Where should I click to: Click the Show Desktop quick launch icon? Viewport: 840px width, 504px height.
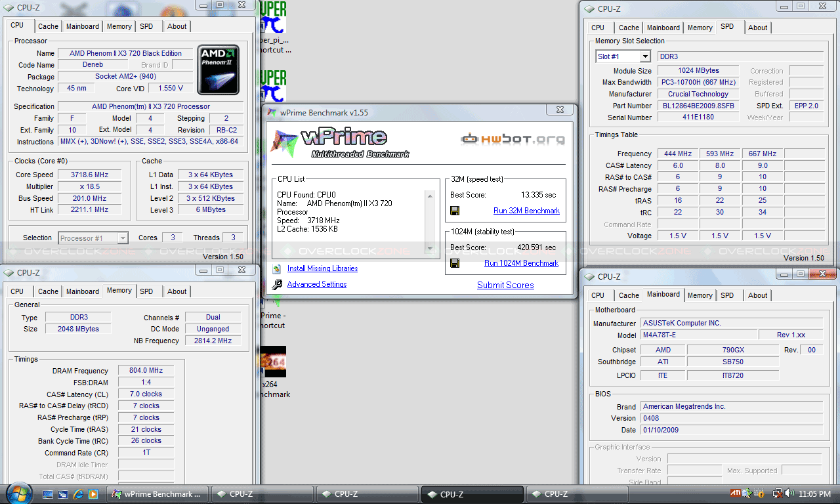click(x=48, y=494)
